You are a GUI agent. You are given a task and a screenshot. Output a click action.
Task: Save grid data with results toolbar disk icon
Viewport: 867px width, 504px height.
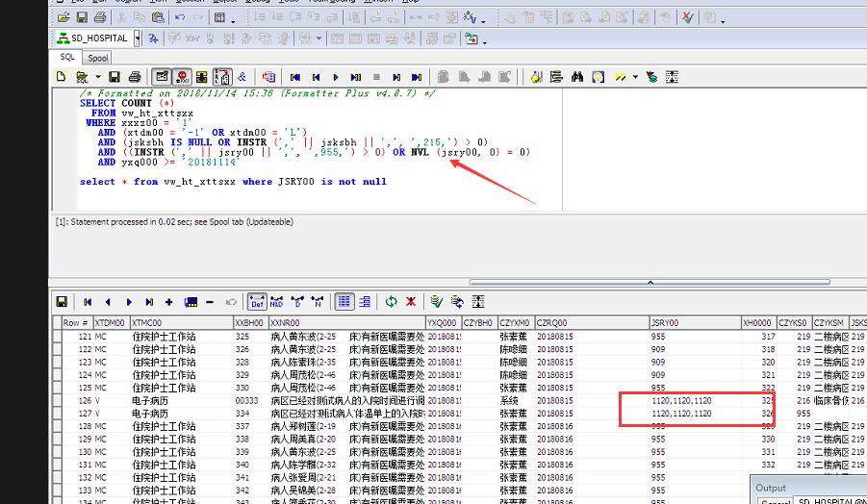62,302
